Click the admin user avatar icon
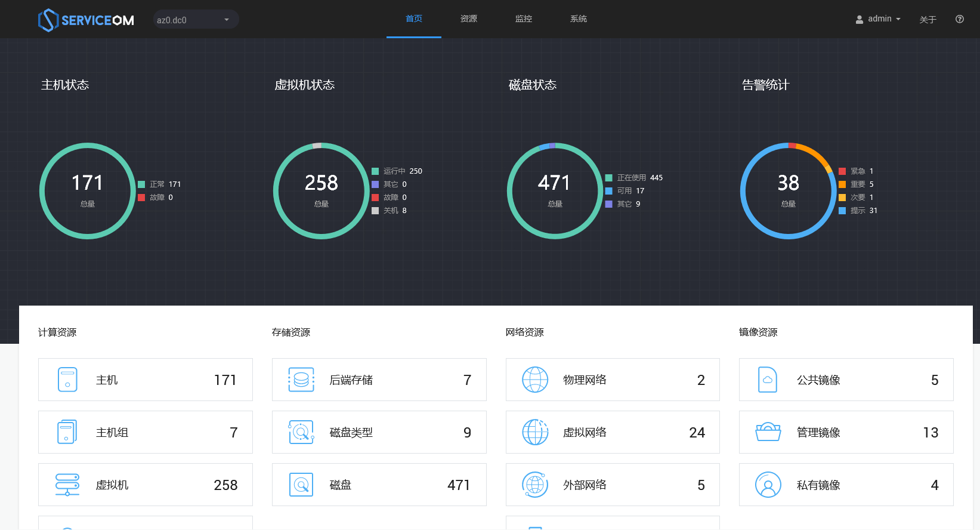Screen dimensions: 980x530 pos(860,20)
